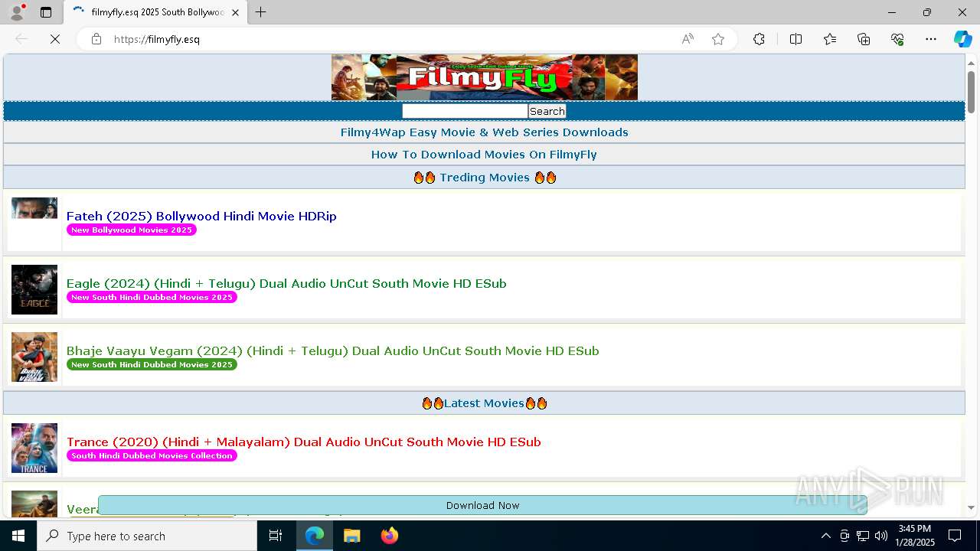Close the filmyfly.esq browser tab

click(235, 12)
